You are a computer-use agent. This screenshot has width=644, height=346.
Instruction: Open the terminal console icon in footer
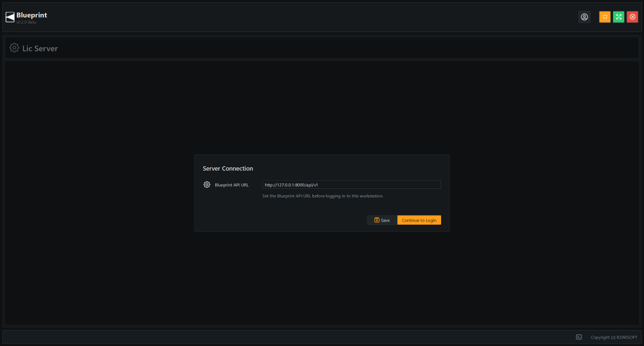pos(579,337)
